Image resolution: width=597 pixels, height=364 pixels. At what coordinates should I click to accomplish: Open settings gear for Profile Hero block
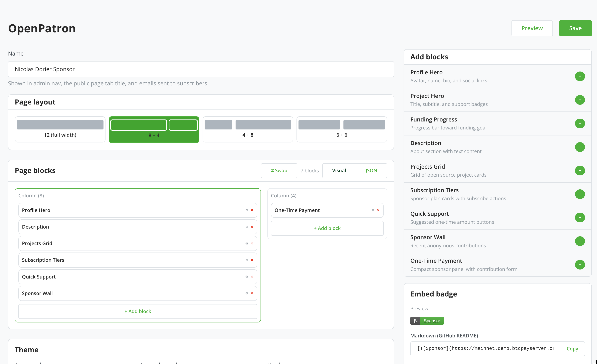click(247, 210)
